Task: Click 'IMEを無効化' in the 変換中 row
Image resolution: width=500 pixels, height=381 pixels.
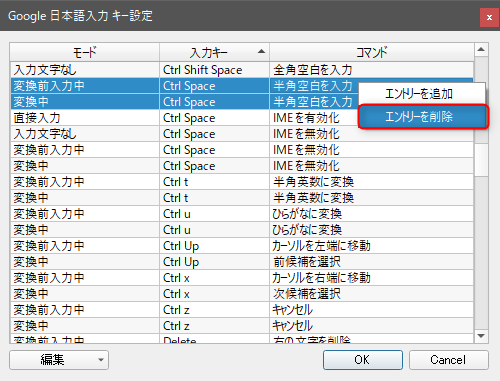Action: point(371,166)
